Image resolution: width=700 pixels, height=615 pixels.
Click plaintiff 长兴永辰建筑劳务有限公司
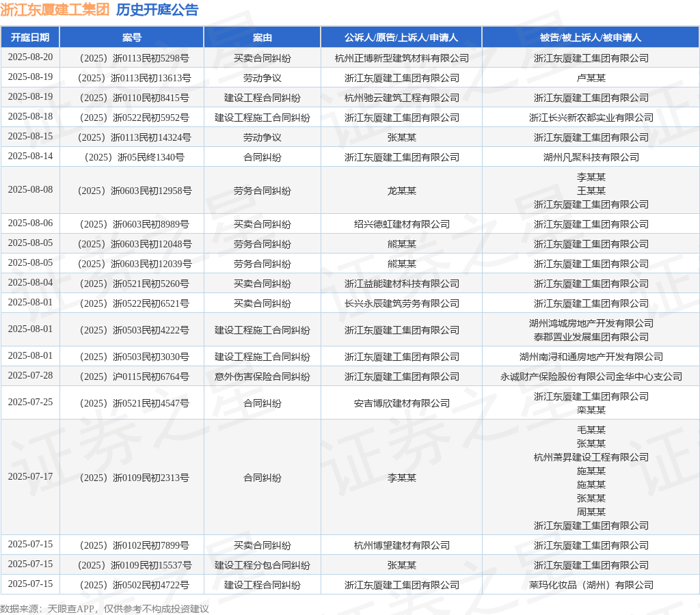[x=402, y=304]
